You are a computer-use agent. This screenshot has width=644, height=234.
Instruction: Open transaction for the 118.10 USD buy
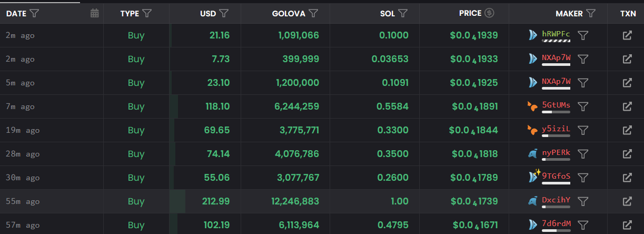(x=627, y=106)
